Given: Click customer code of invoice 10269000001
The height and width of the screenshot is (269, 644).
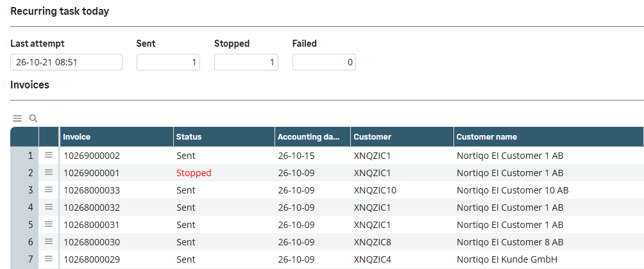Looking at the screenshot, I should pyautogui.click(x=372, y=173).
